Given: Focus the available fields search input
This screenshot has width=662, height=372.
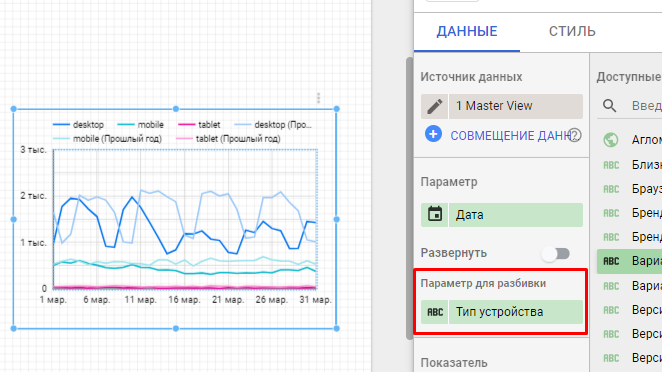Looking at the screenshot, I should (x=646, y=106).
